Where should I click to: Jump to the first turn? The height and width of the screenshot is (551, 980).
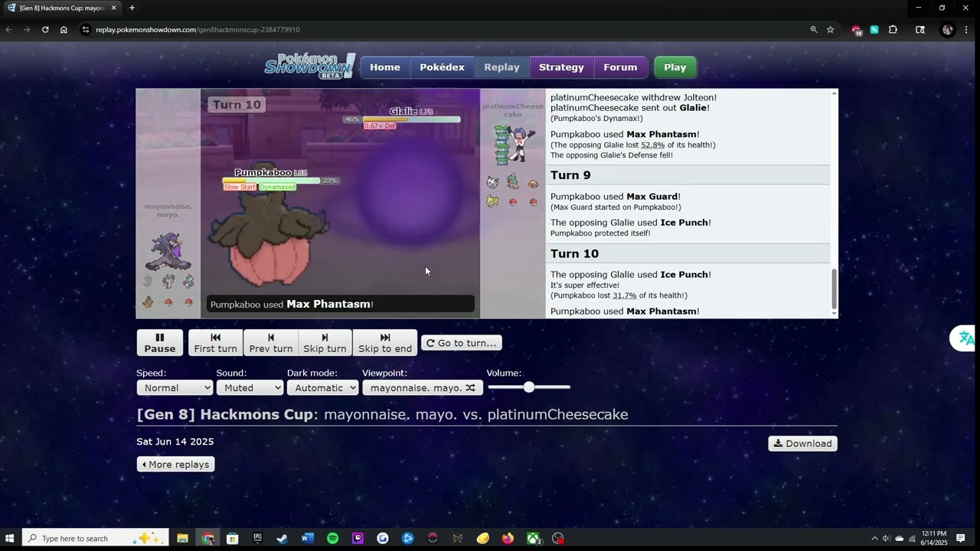tap(215, 343)
